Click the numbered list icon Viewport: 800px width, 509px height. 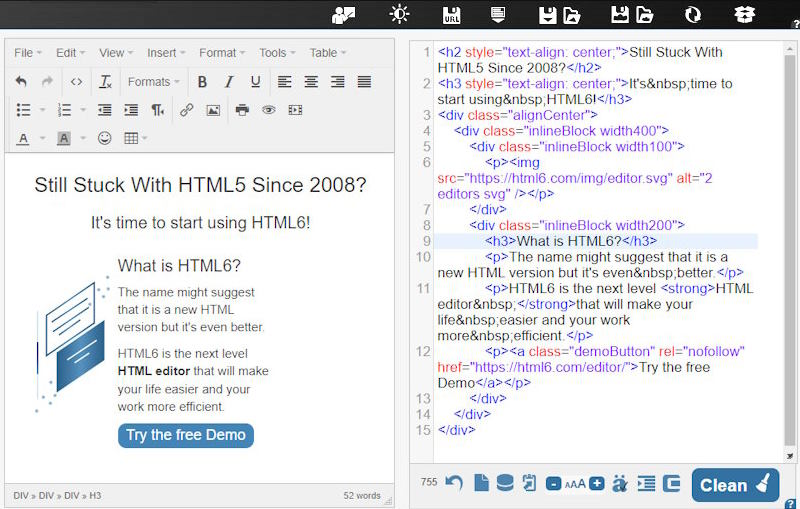point(64,110)
